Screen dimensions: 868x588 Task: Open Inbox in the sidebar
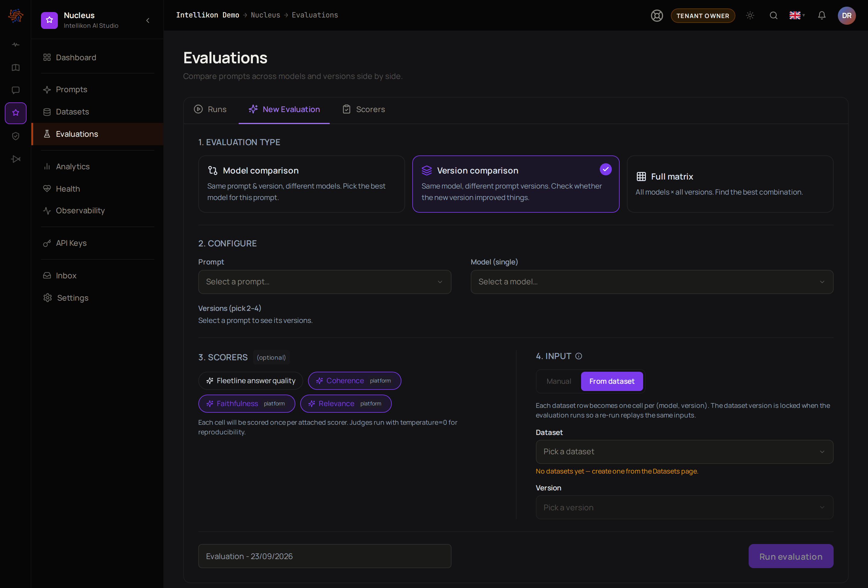(97, 276)
